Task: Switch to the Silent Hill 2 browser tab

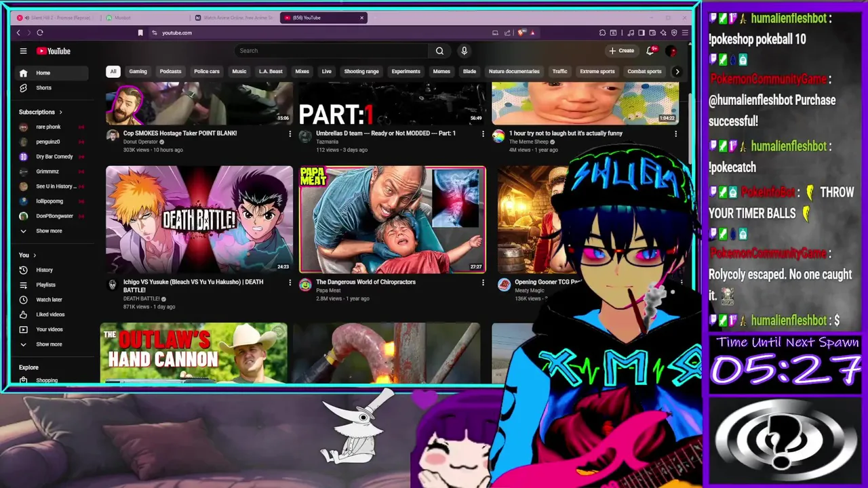Action: [57, 18]
